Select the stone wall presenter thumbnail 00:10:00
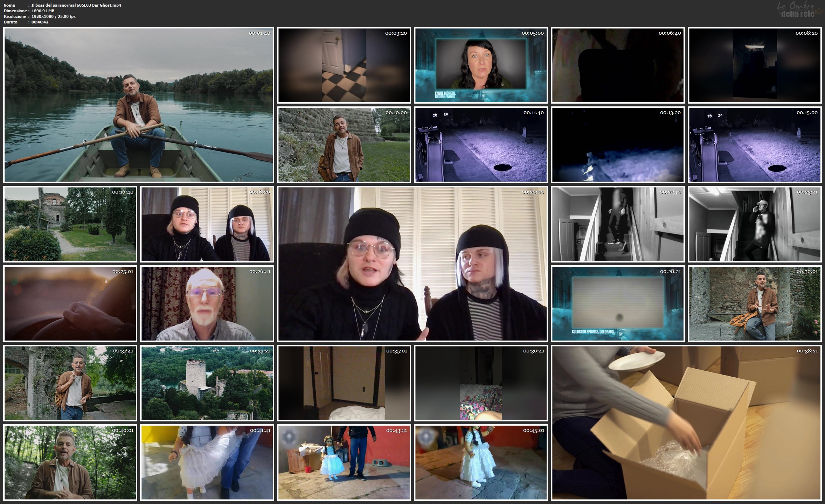The height and width of the screenshot is (504, 825). click(344, 145)
